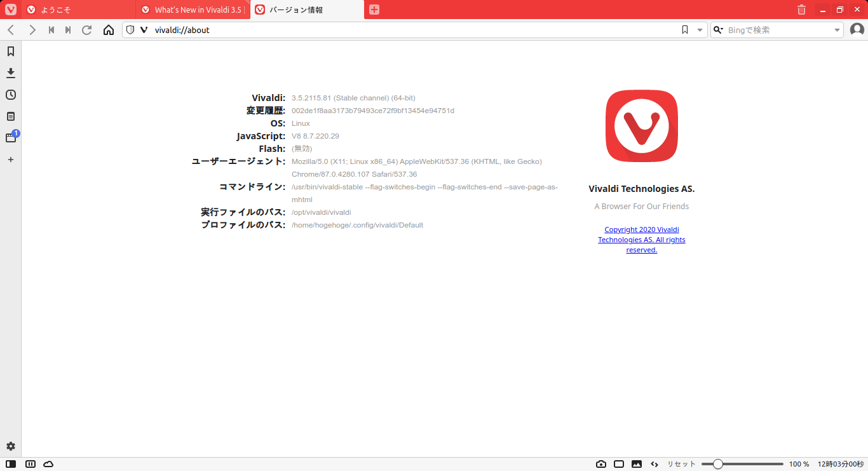The width and height of the screenshot is (868, 471).
Task: Click the Bing search field
Action: pos(778,30)
